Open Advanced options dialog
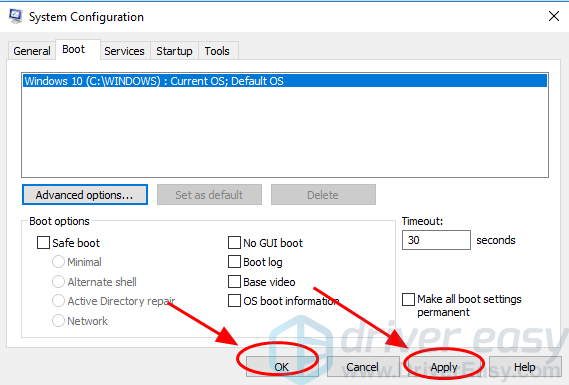Screen dimensions: 569x385 (x=85, y=195)
